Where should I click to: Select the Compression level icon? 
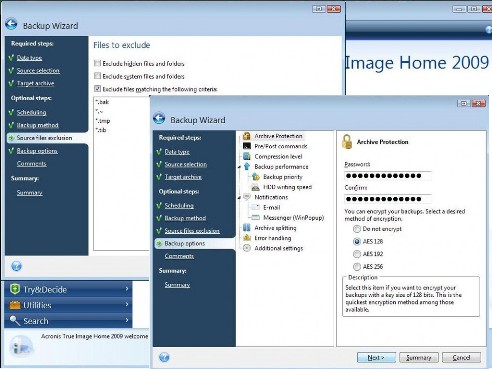(x=247, y=156)
